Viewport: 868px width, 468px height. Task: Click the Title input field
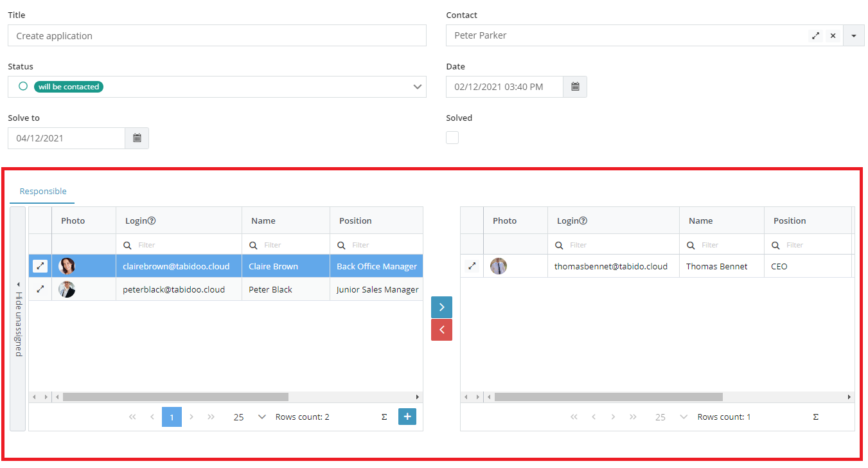point(217,36)
